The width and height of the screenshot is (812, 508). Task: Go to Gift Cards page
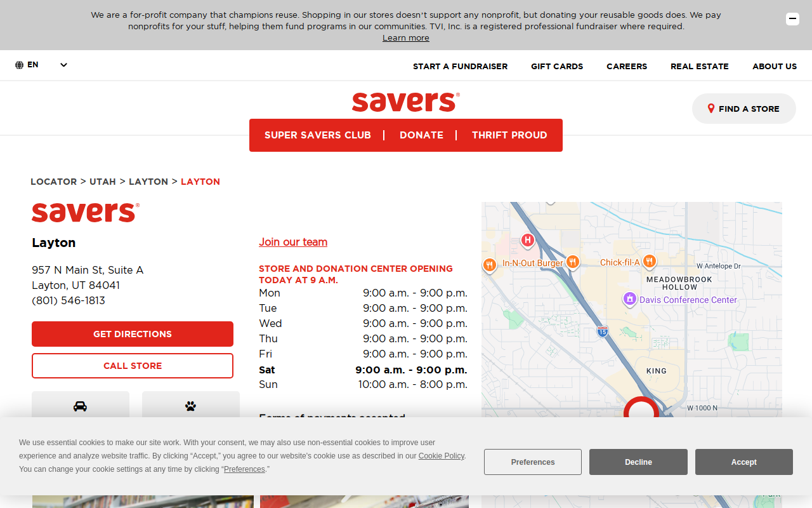[x=557, y=66]
